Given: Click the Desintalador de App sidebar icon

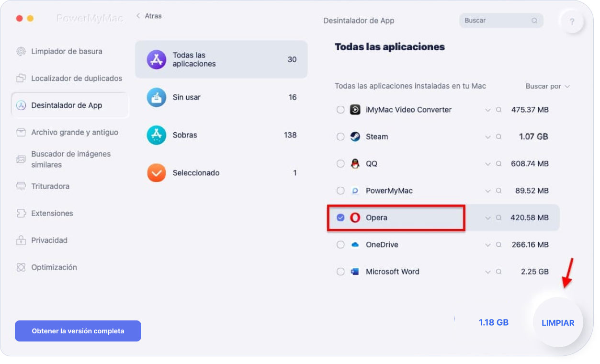Looking at the screenshot, I should pyautogui.click(x=21, y=105).
